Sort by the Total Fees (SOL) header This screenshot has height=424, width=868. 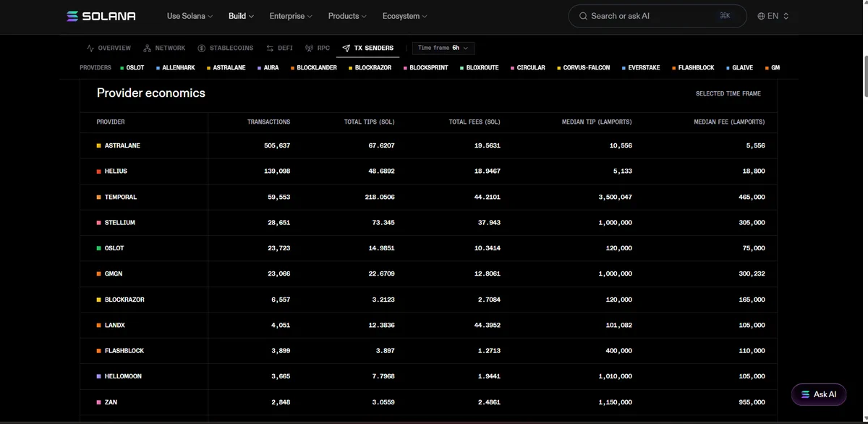475,122
